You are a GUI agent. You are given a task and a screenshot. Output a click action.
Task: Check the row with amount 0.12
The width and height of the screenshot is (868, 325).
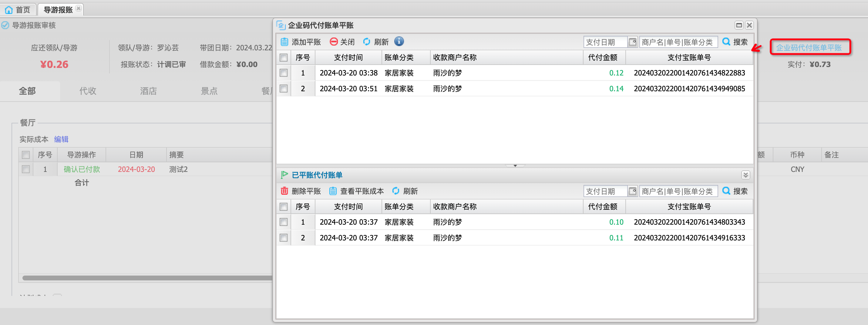284,73
